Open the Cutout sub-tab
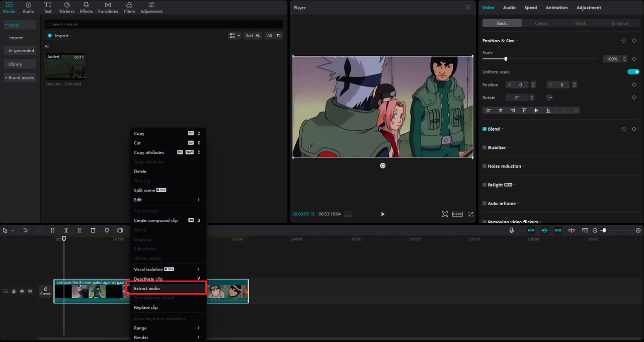 (541, 23)
